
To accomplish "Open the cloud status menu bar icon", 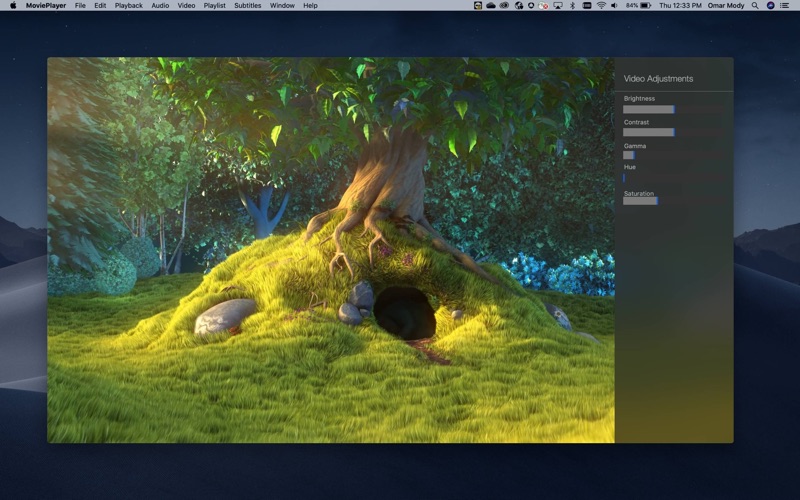I will [x=491, y=6].
